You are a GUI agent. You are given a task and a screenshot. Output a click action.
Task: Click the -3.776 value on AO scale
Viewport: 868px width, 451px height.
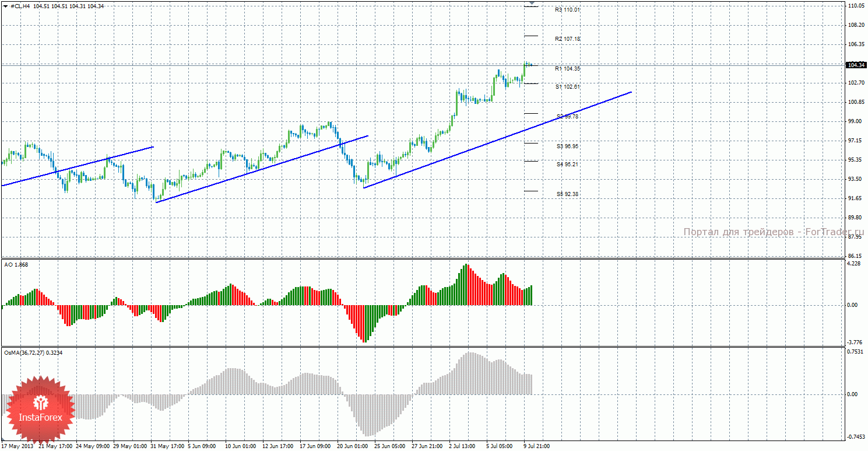pyautogui.click(x=854, y=342)
